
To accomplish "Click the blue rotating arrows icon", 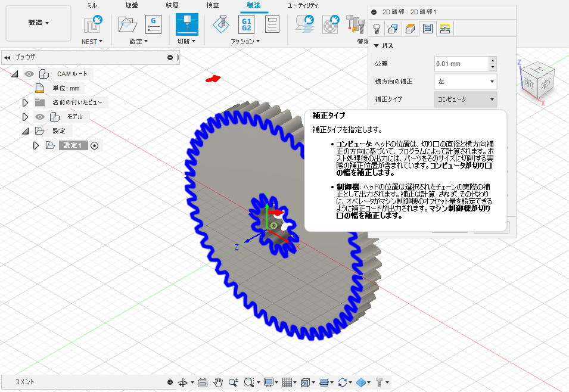I will pos(342,382).
